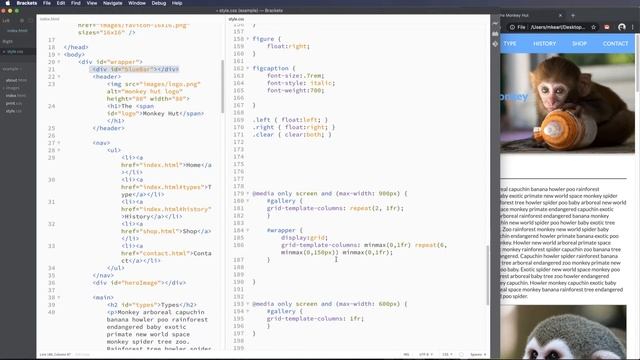Screen dimensions: 640x360
Task: Open index.html in project tree
Action: point(16,96)
